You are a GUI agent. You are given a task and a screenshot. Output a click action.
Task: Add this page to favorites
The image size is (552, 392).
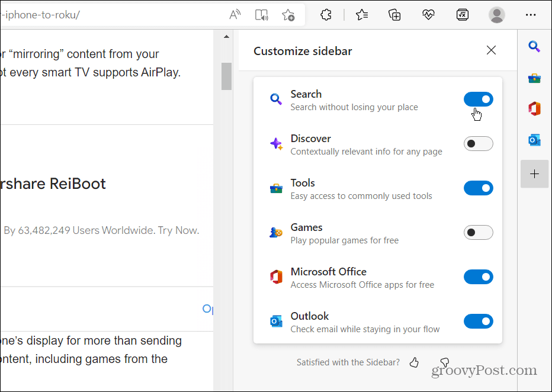tap(288, 14)
